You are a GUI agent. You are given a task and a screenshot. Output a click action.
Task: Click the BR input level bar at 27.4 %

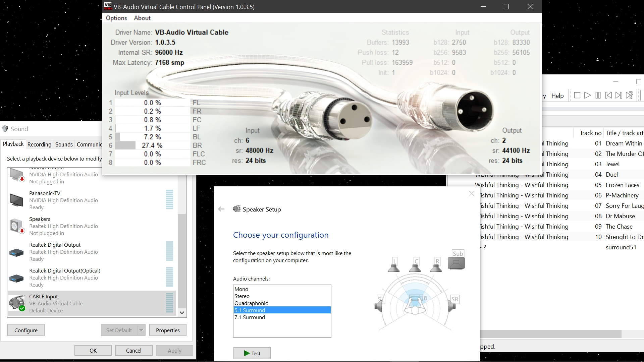[x=153, y=145]
